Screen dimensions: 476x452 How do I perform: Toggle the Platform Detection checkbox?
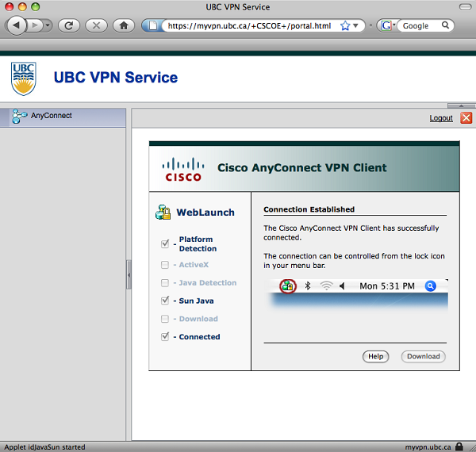click(x=165, y=243)
